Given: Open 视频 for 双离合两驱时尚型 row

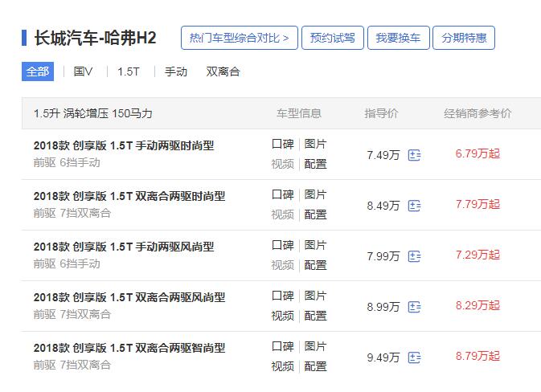Looking at the screenshot, I should tap(283, 214).
